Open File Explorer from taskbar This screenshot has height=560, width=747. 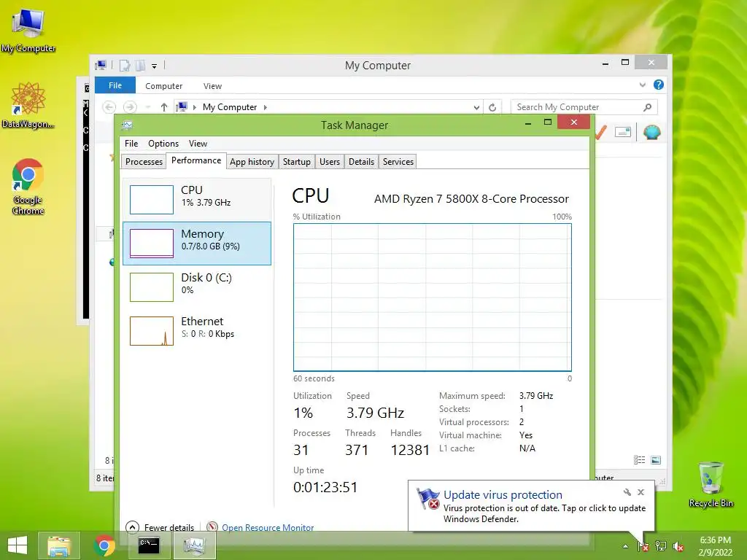(x=59, y=545)
